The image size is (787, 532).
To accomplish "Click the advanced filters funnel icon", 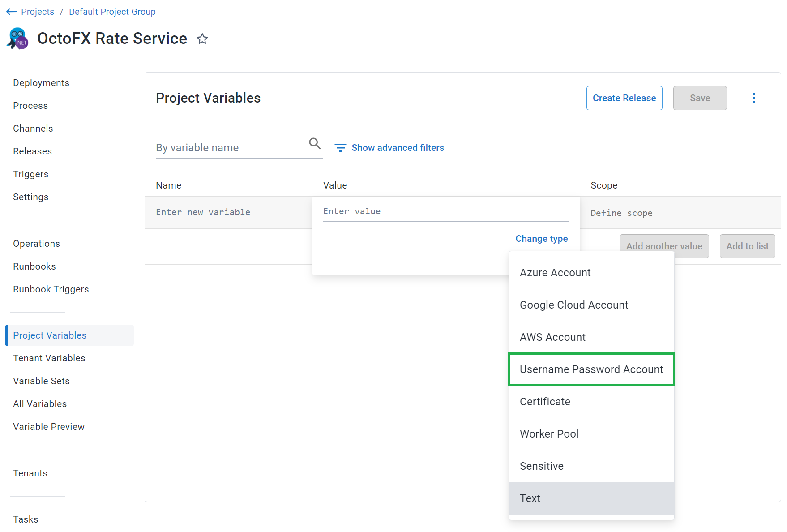I will pyautogui.click(x=341, y=148).
